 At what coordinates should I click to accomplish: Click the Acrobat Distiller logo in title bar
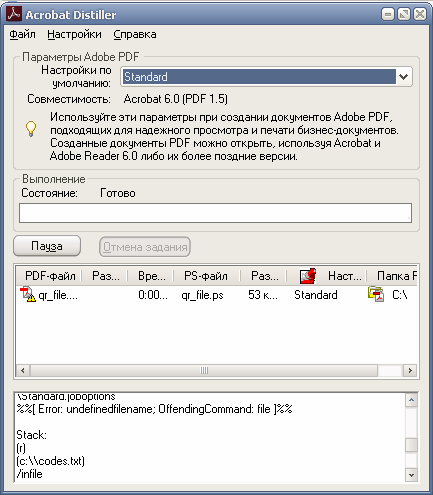pyautogui.click(x=14, y=14)
